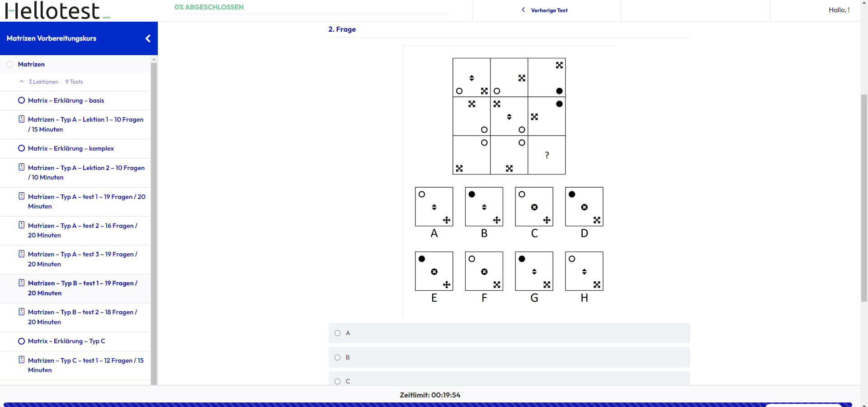Click answer option image D
This screenshot has height=407, width=868.
click(x=584, y=207)
